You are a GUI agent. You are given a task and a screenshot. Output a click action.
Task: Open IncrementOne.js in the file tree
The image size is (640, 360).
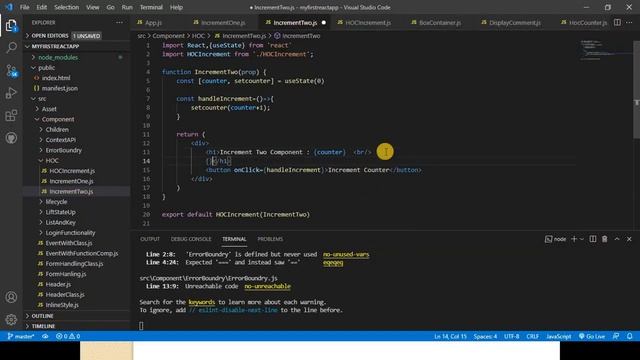(71, 181)
